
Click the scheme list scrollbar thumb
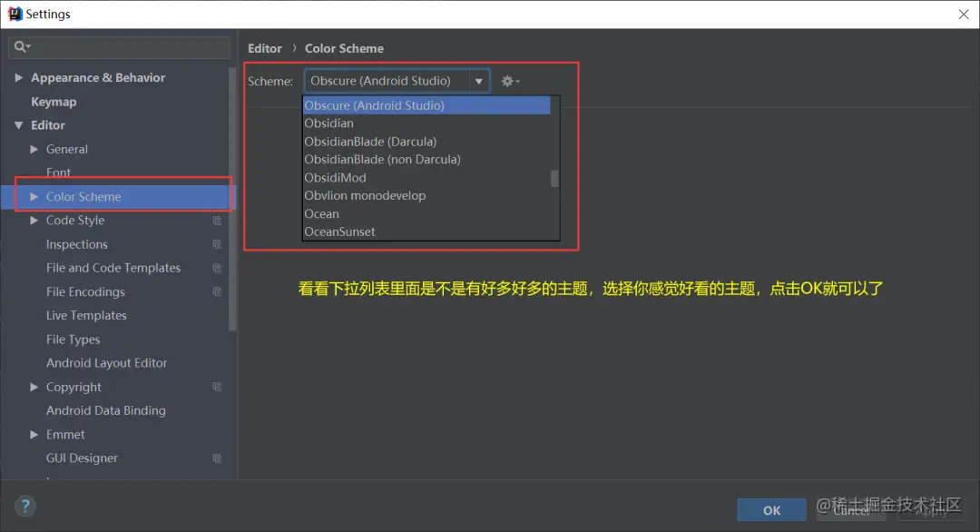pos(554,178)
